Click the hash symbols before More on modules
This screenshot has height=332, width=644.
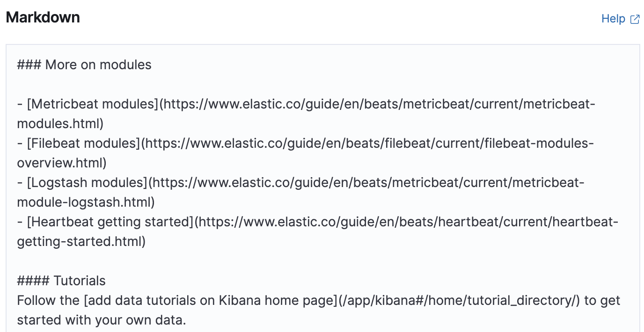[x=27, y=65]
